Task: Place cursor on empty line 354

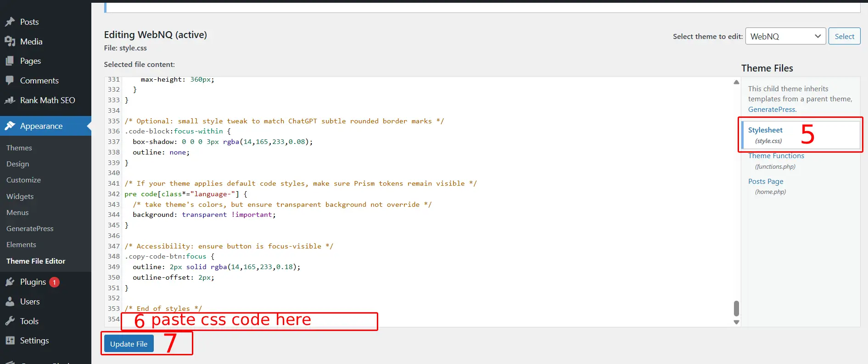Action: 427,319
